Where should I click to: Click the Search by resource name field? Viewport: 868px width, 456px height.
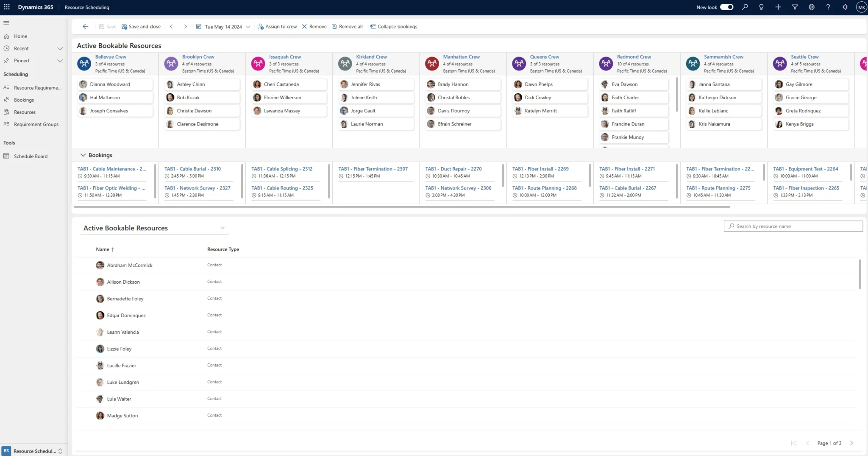point(793,226)
